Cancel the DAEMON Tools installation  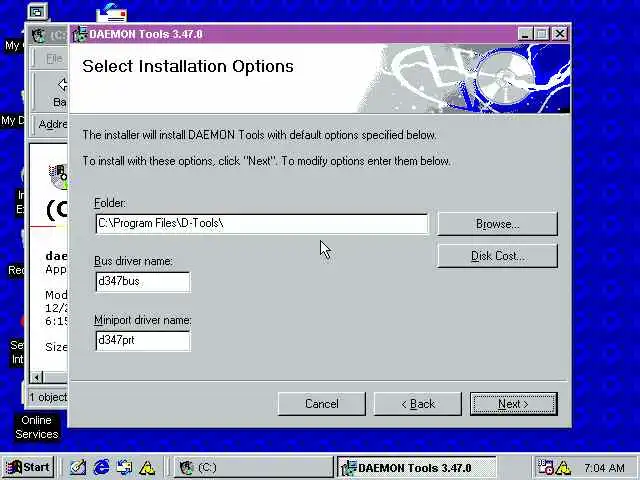[322, 404]
